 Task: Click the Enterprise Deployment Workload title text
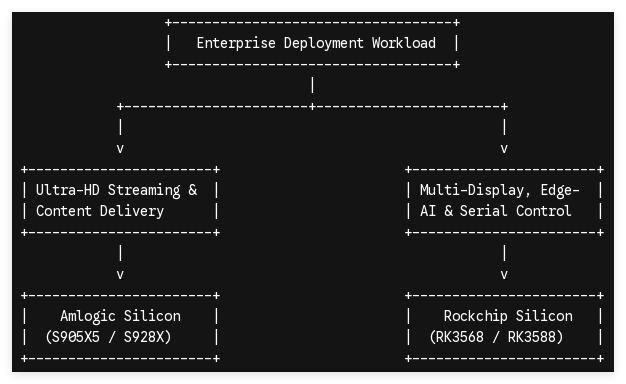[x=316, y=43]
